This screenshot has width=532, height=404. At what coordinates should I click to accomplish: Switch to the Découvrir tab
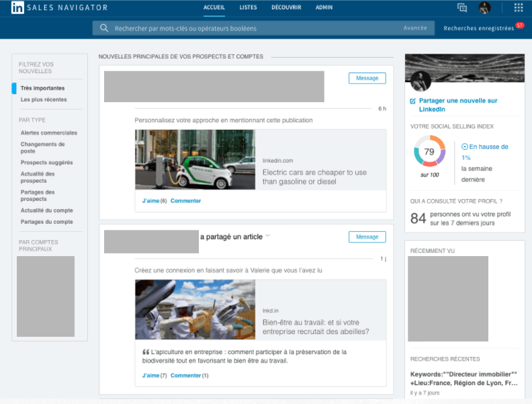[x=286, y=7]
